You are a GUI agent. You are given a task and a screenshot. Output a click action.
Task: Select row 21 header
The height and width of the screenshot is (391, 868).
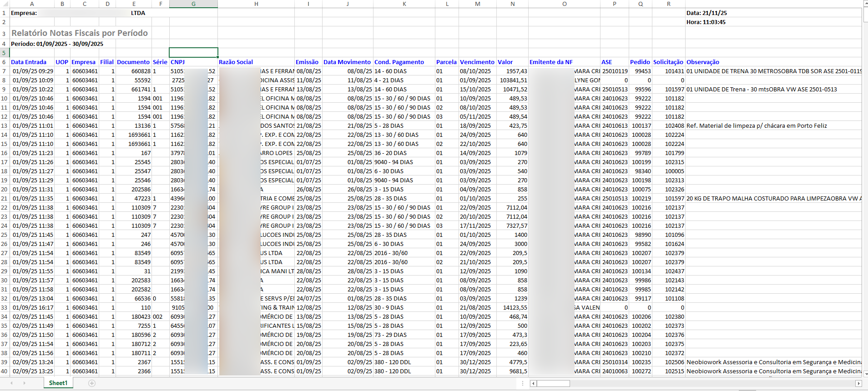coord(4,199)
